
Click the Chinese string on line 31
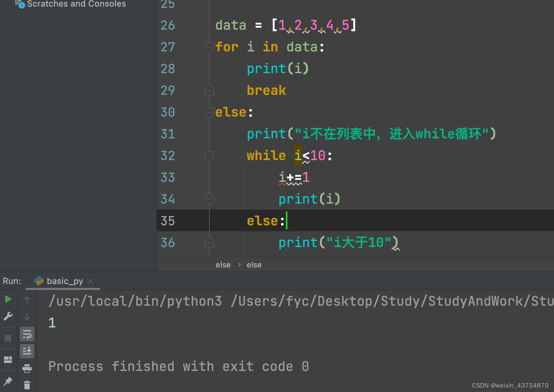[392, 134]
